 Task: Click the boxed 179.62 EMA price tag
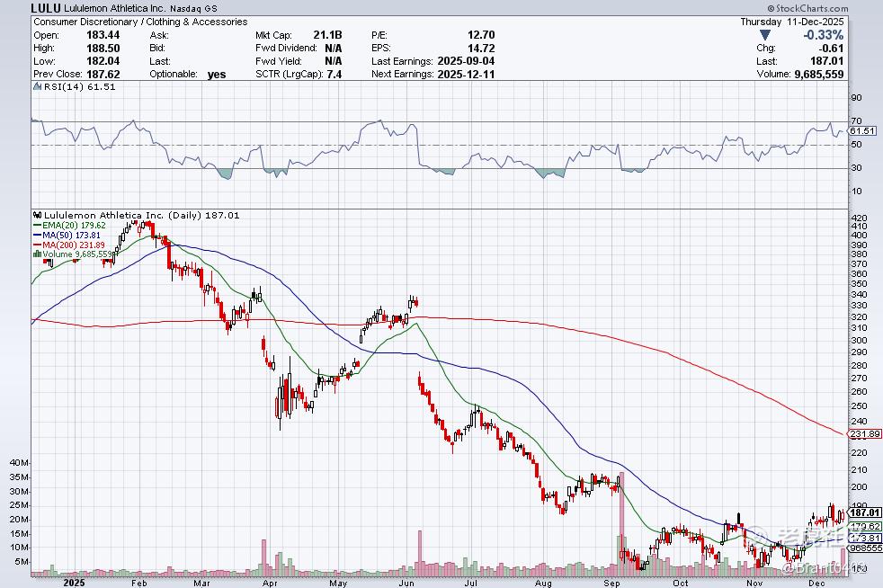tap(865, 526)
